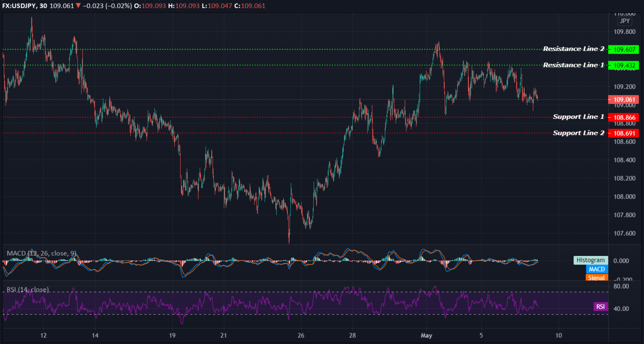
Task: Click the 5 date on time axis
Action: (x=481, y=335)
